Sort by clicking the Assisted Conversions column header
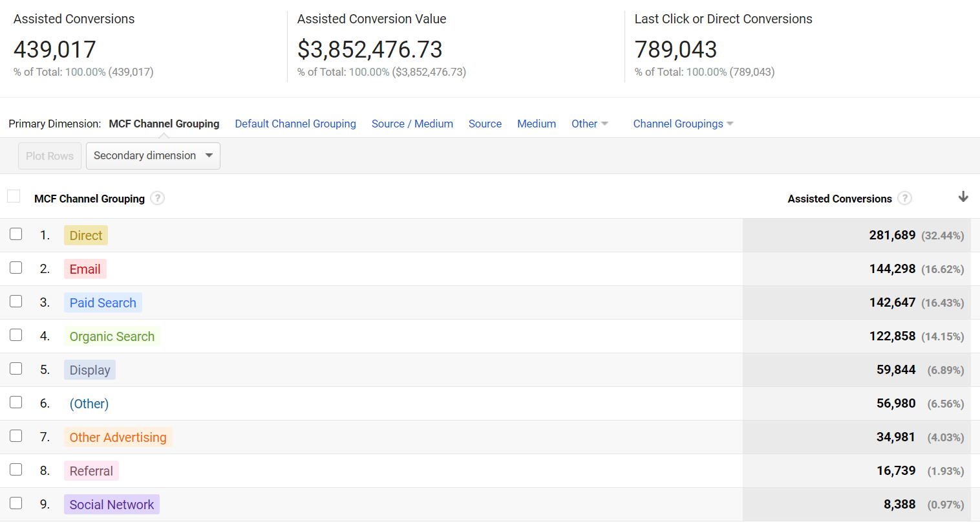The width and height of the screenshot is (980, 526). click(839, 199)
